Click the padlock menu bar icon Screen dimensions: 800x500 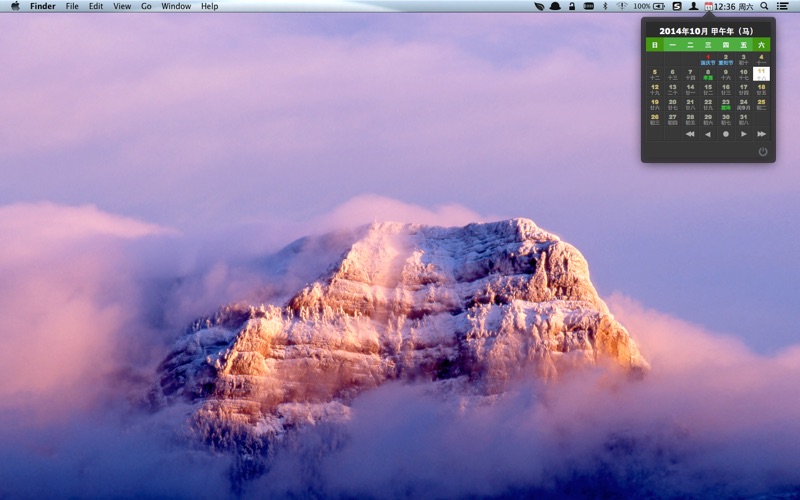572,6
